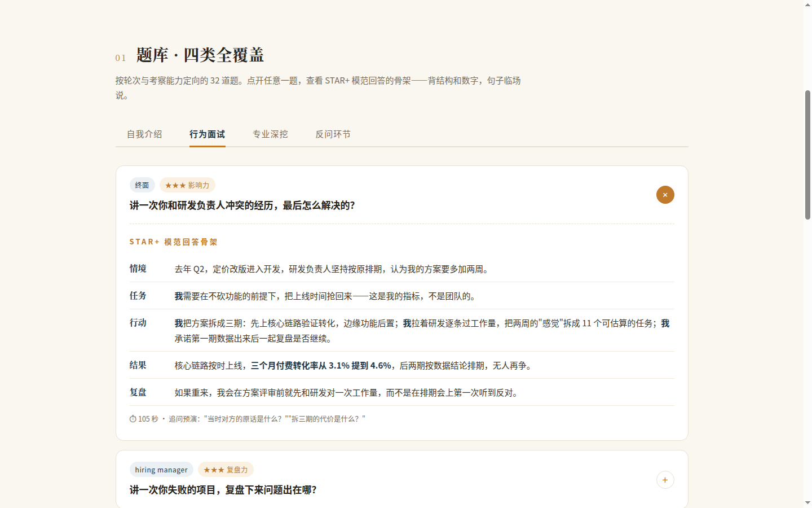Click the bold conversion rate 3.1% 提到 4.6% text
This screenshot has width=812, height=508.
pyautogui.click(x=321, y=366)
